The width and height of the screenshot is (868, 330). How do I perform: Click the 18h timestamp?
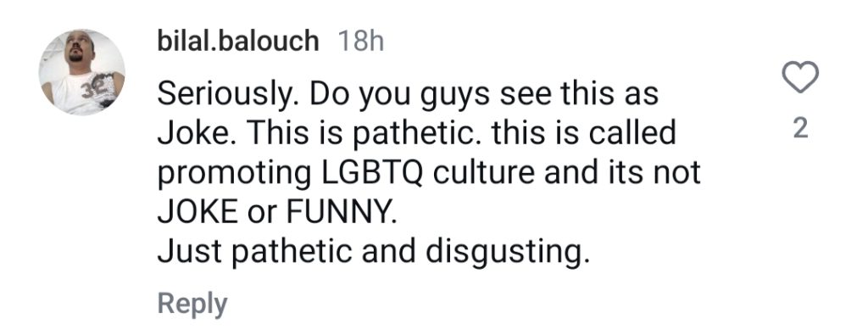[x=359, y=42]
